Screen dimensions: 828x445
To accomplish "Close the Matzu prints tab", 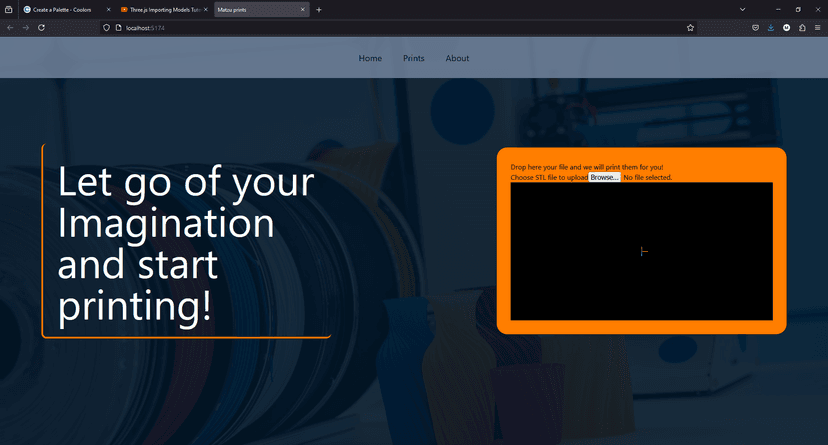I will 302,9.
